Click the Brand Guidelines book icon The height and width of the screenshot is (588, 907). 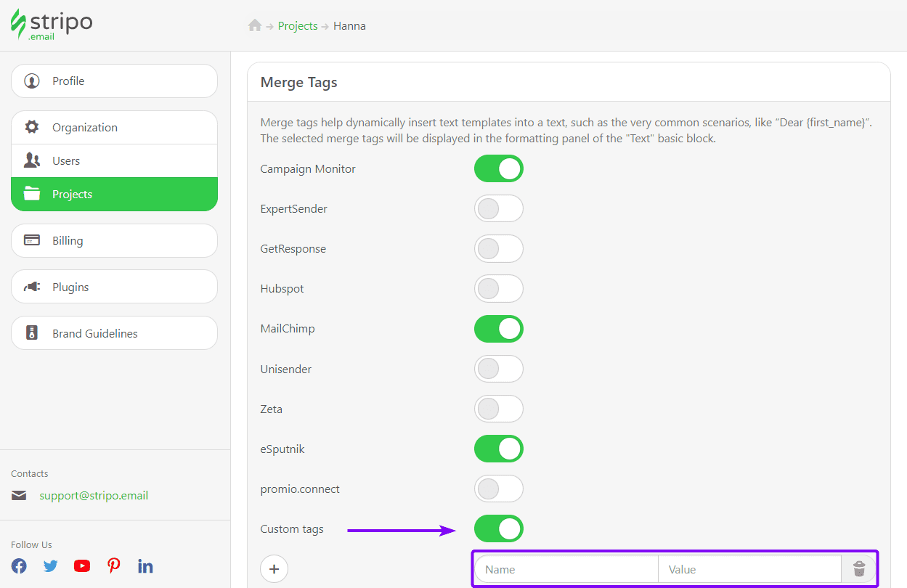point(32,332)
